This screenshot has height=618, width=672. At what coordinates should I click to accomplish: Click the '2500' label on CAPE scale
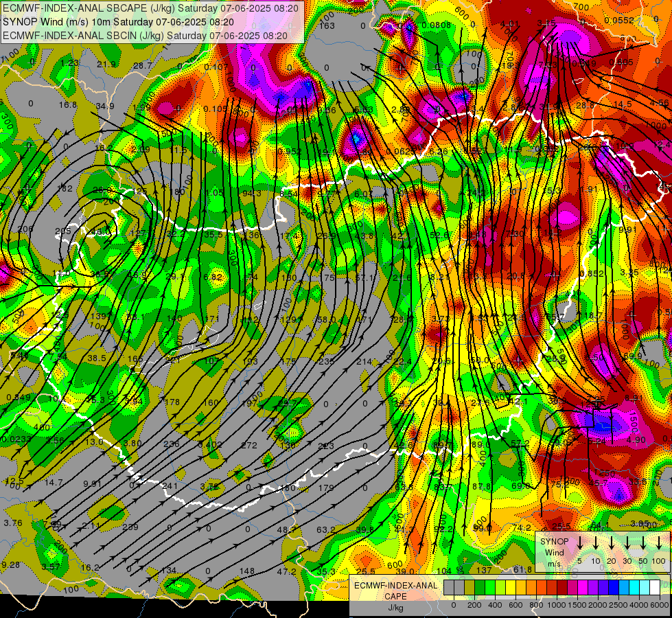tap(618, 605)
